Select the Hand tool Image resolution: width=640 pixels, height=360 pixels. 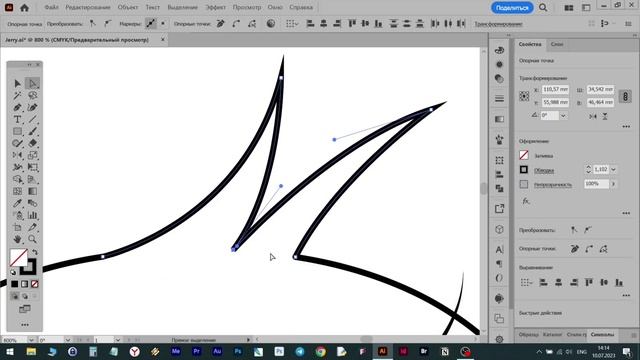click(17, 239)
